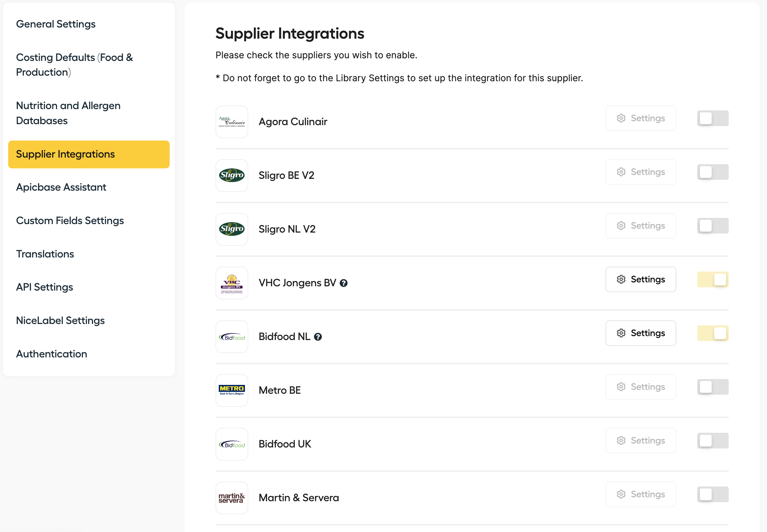The height and width of the screenshot is (532, 767).
Task: Click the Bidfood UK supplier name
Action: 285,444
